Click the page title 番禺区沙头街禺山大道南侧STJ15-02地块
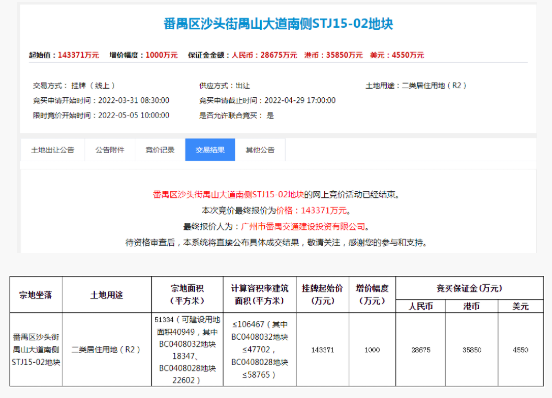 278,24
